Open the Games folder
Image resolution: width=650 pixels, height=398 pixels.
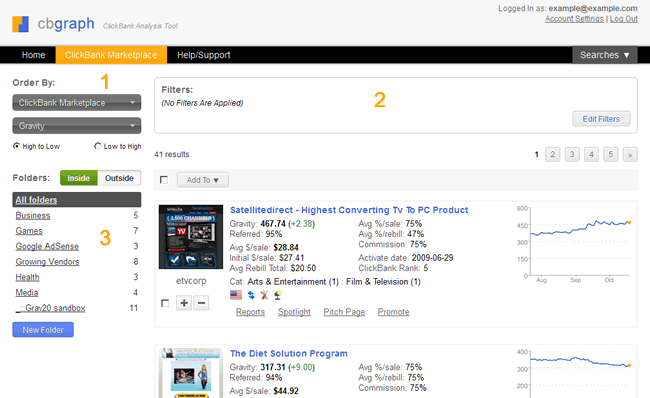(29, 231)
